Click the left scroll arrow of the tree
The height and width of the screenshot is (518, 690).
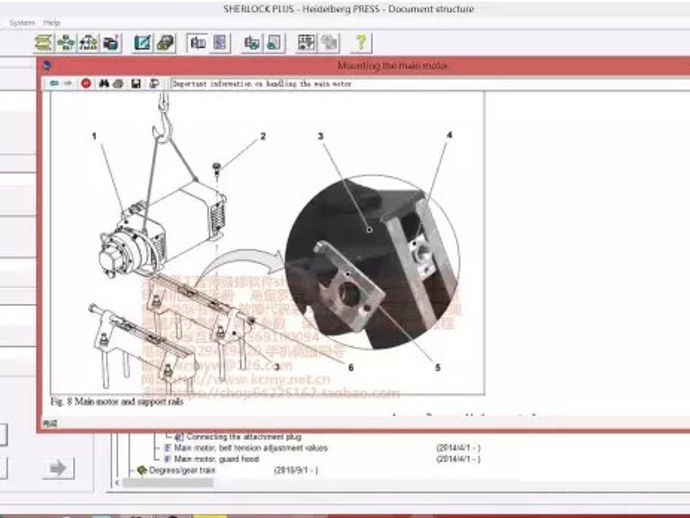coord(117,483)
